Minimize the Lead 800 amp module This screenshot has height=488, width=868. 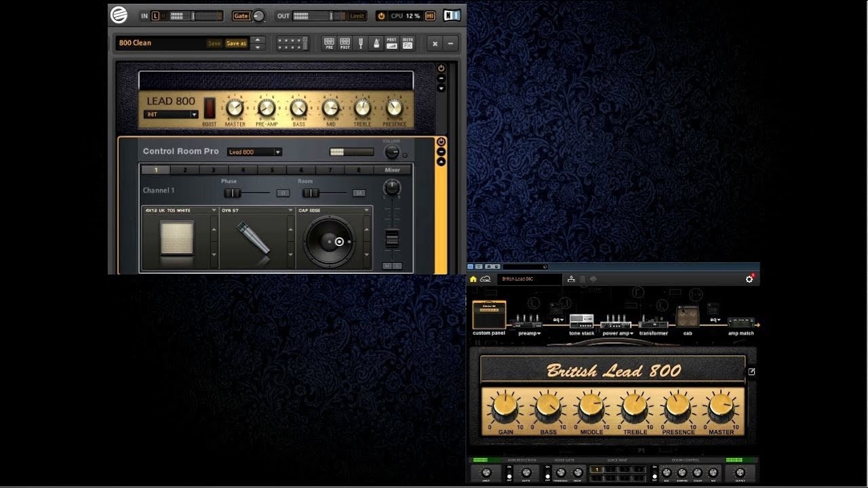tap(441, 79)
